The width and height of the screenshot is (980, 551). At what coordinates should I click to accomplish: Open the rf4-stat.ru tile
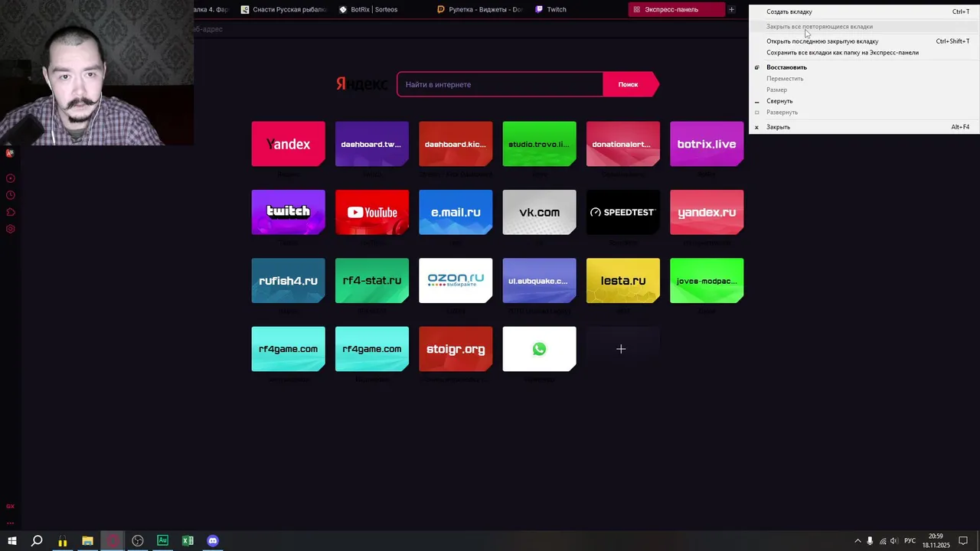pos(371,281)
